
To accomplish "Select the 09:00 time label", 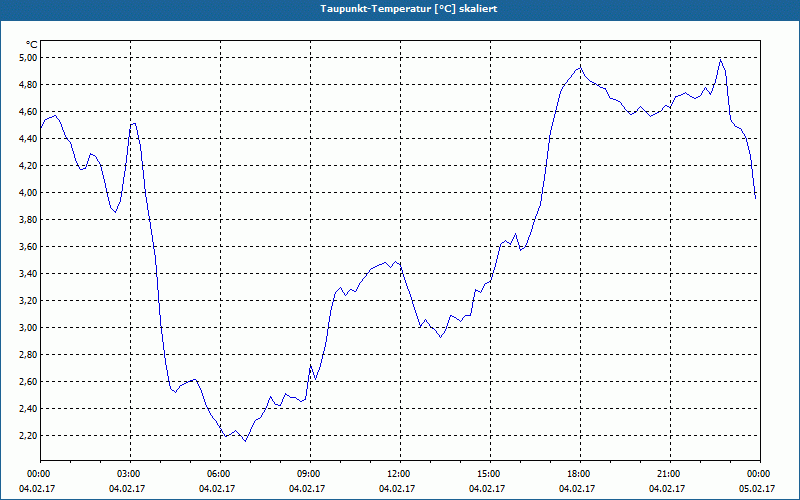I will tap(310, 474).
